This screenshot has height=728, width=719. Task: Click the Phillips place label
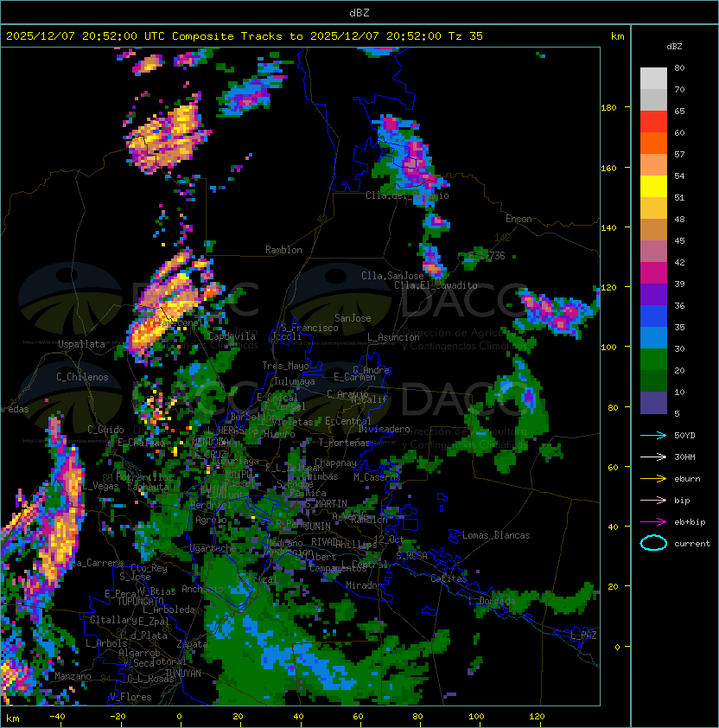356,545
